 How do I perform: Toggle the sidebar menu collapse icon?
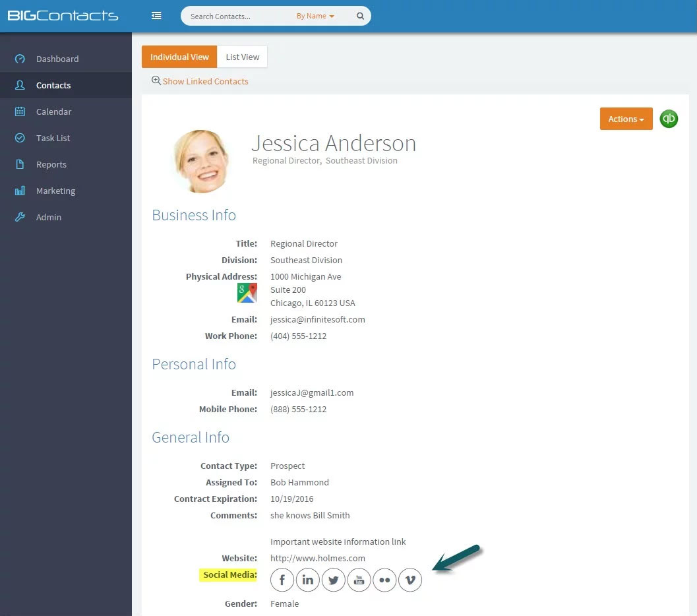coord(156,16)
